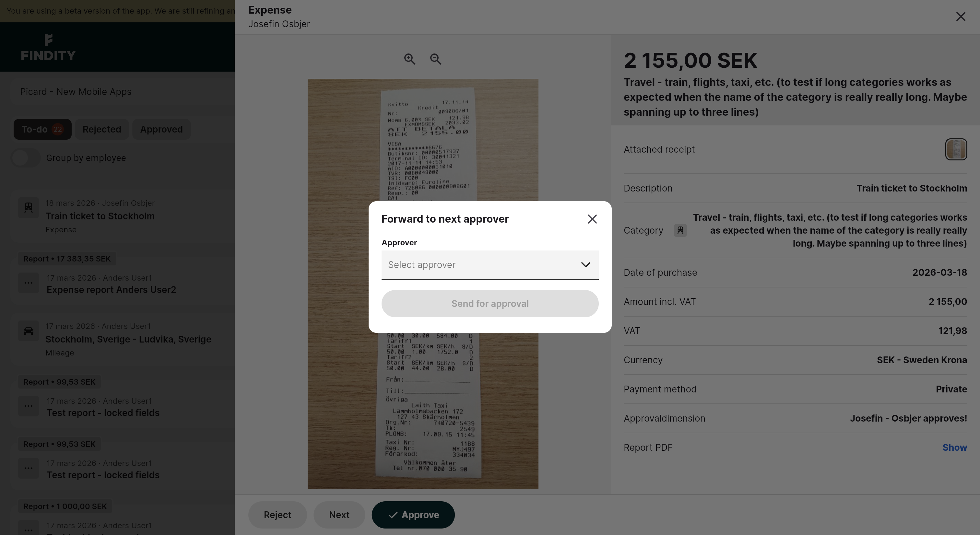
Task: Close the Forward to next approver dialog
Action: [x=592, y=219]
